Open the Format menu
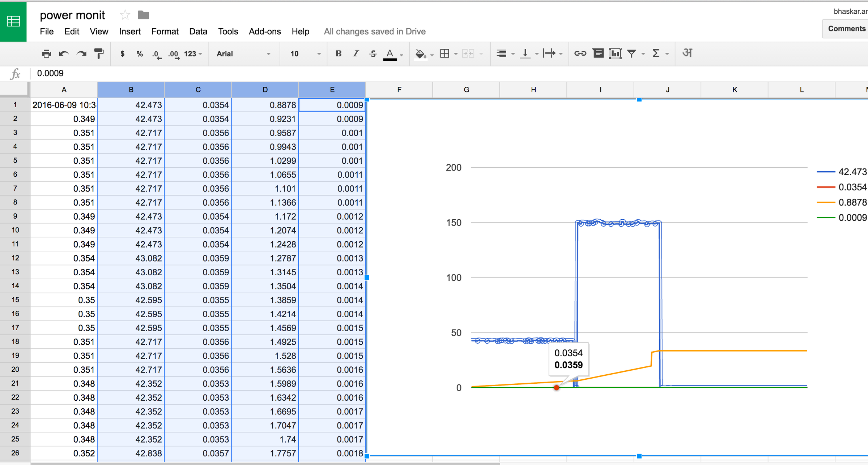Viewport: 868px width, 465px height. (x=165, y=31)
